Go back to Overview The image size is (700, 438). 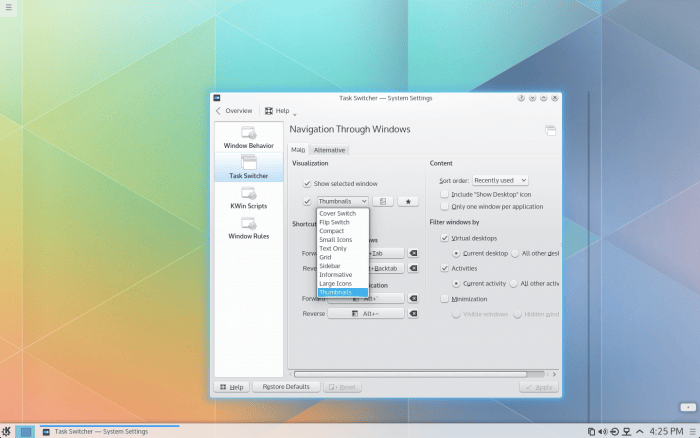pos(234,111)
